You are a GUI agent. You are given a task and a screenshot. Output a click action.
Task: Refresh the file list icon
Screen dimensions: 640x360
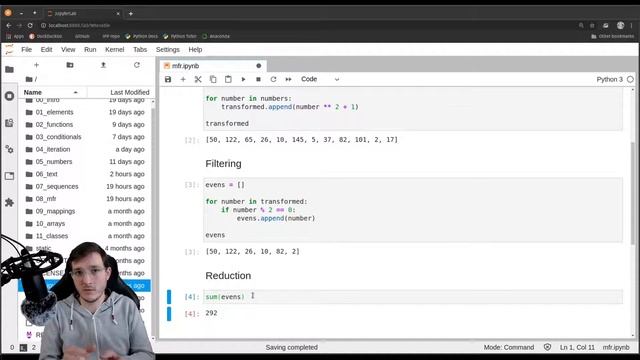pos(137,65)
